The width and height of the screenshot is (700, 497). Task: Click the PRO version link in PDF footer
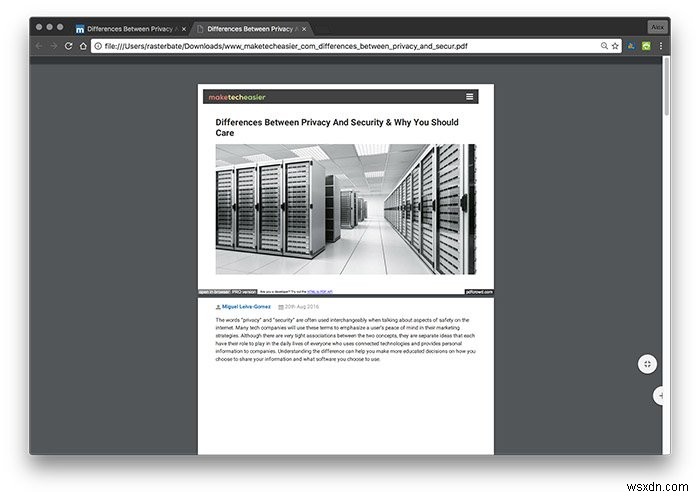[x=244, y=292]
